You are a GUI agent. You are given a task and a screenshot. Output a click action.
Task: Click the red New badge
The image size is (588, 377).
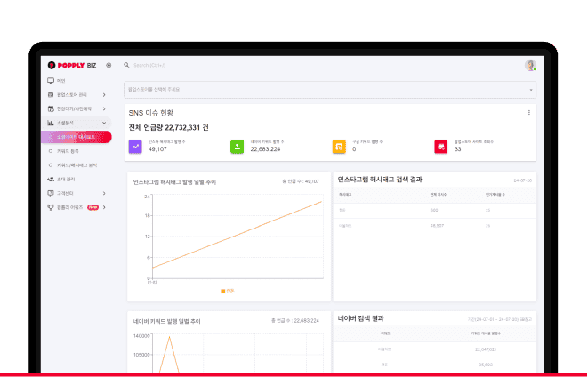click(93, 207)
